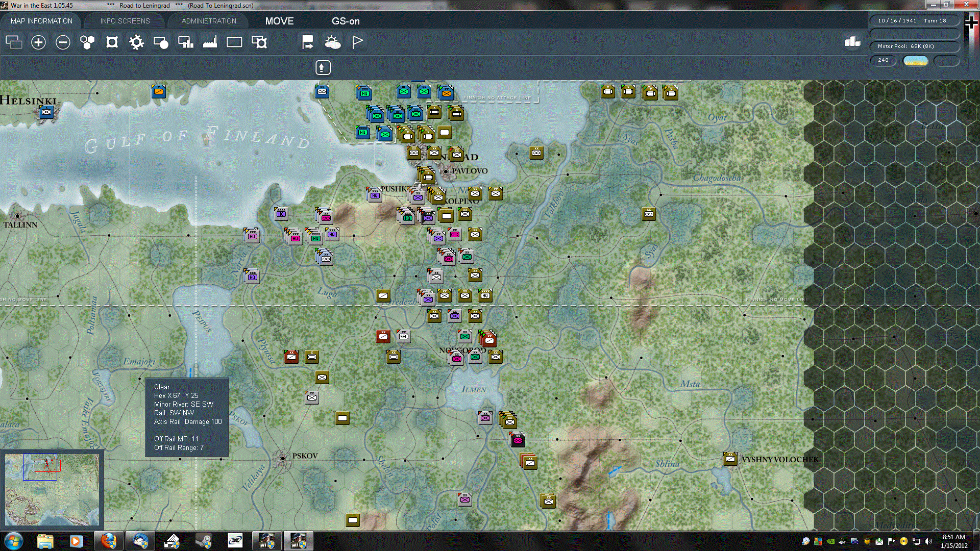Show weather with the sun-cloud icon
This screenshot has width=980, height=551.
[x=332, y=42]
